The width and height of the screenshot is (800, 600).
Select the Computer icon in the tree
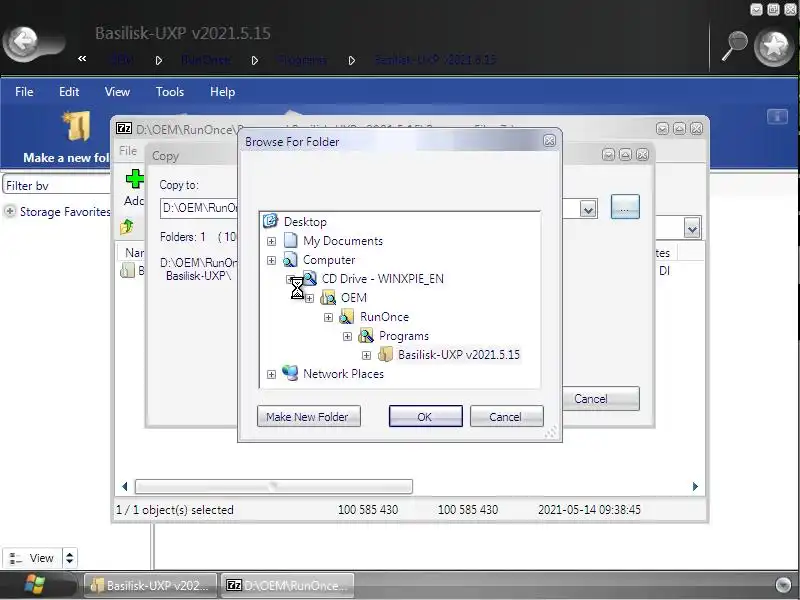coord(290,260)
